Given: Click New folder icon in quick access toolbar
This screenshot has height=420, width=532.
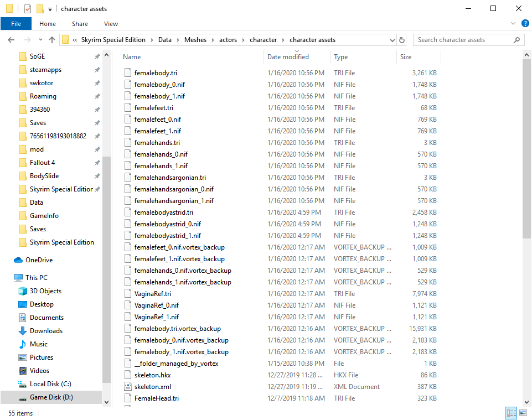Looking at the screenshot, I should click(x=40, y=9).
